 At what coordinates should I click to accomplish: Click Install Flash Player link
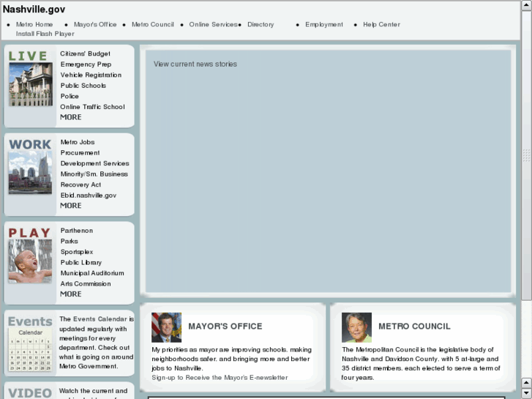tap(45, 34)
